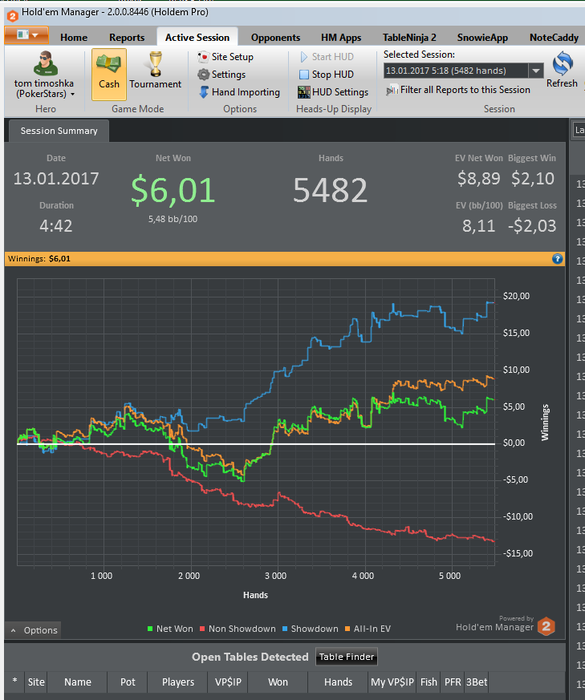Click the hero avatar icon
The height and width of the screenshot is (700, 585).
pyautogui.click(x=45, y=63)
